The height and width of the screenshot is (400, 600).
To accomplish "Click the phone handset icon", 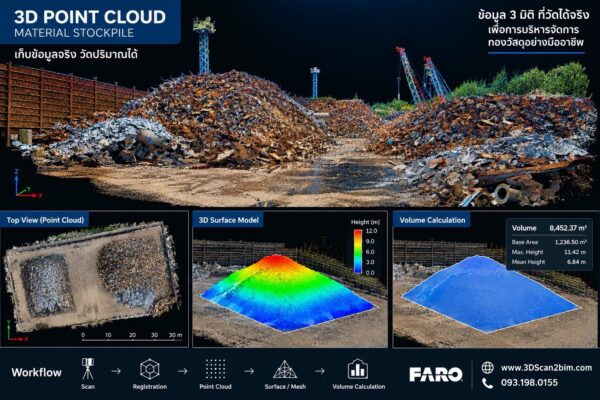I will [487, 383].
